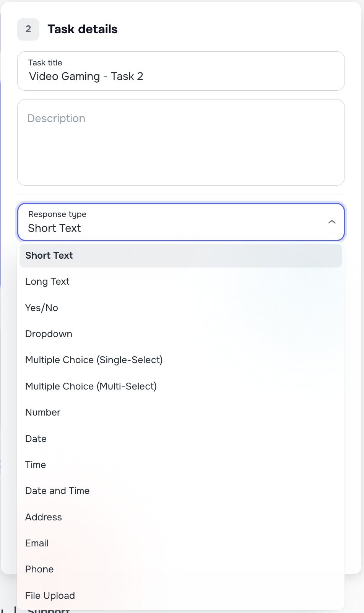Collapse the Response type dropdown chevron
This screenshot has height=613, width=364.
click(332, 222)
